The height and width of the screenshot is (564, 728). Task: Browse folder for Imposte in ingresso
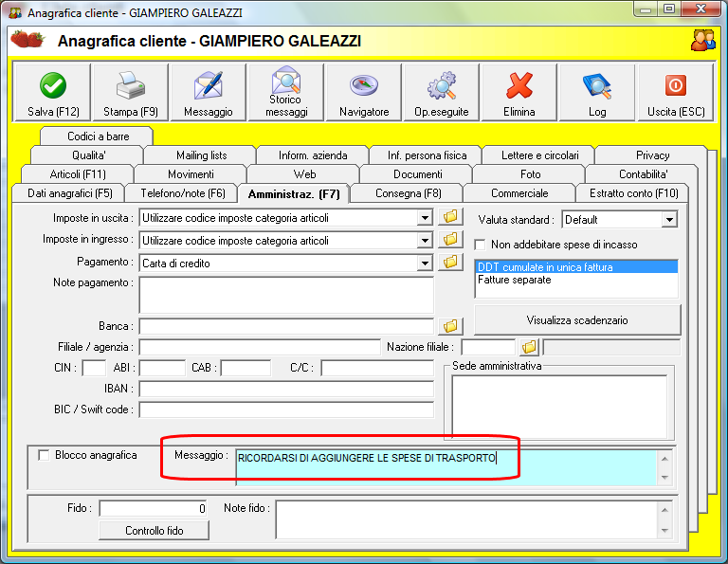(x=450, y=239)
